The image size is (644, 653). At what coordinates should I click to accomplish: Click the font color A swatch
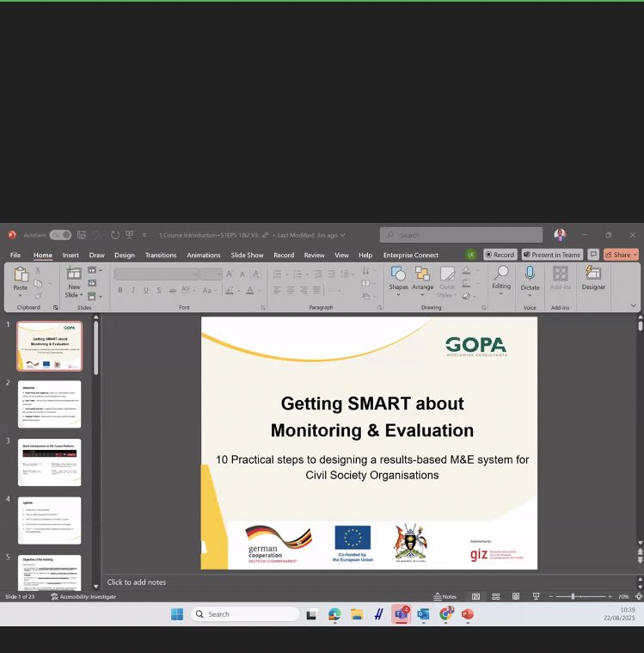(x=249, y=290)
